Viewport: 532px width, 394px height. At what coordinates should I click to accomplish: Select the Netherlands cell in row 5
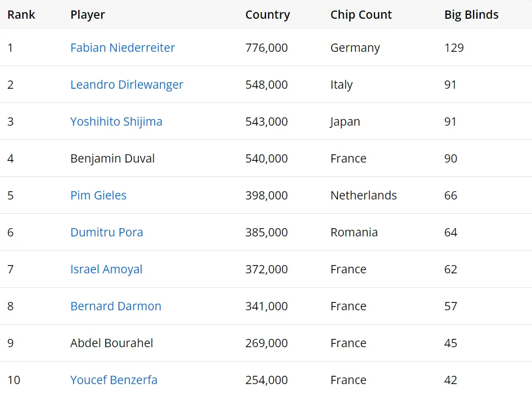(x=363, y=196)
